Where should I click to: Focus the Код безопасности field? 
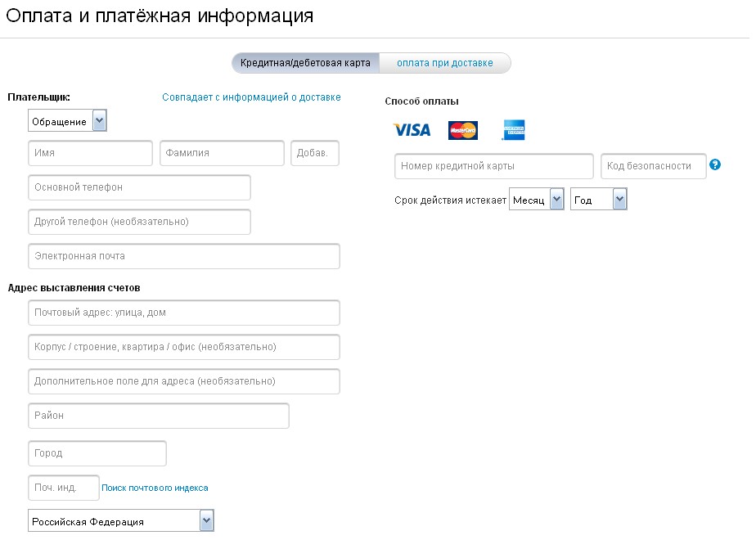[x=653, y=166]
